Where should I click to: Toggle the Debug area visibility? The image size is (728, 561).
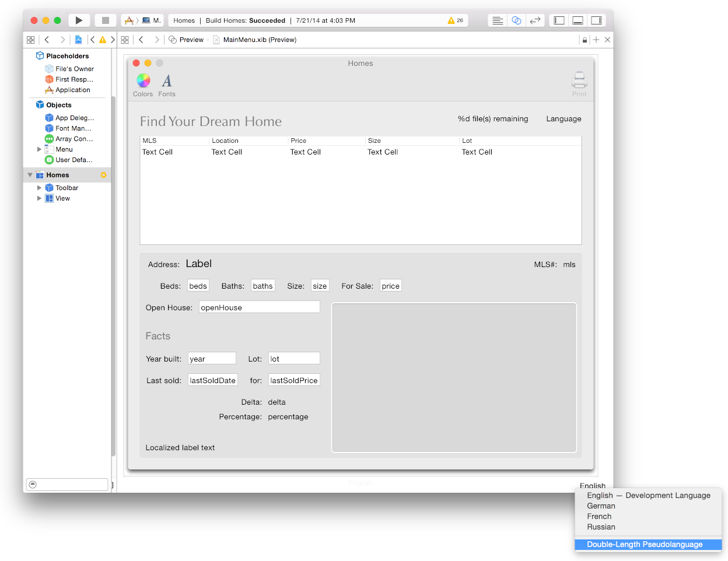pyautogui.click(x=577, y=20)
